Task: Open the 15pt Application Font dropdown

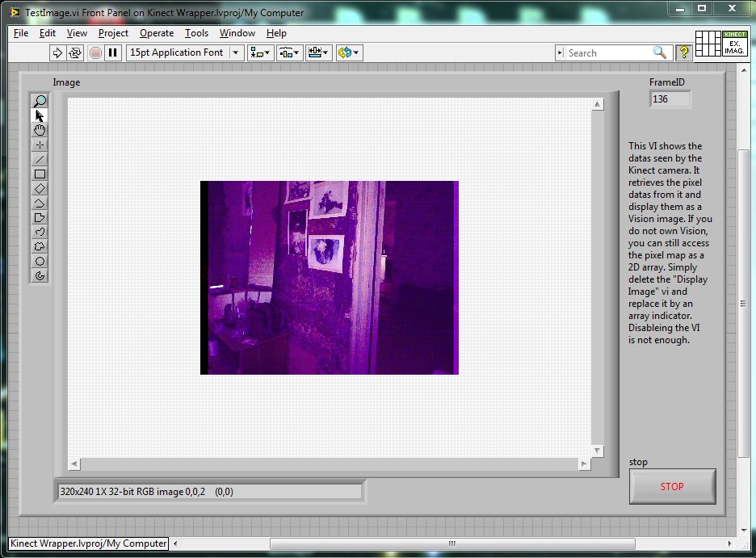Action: [x=185, y=52]
